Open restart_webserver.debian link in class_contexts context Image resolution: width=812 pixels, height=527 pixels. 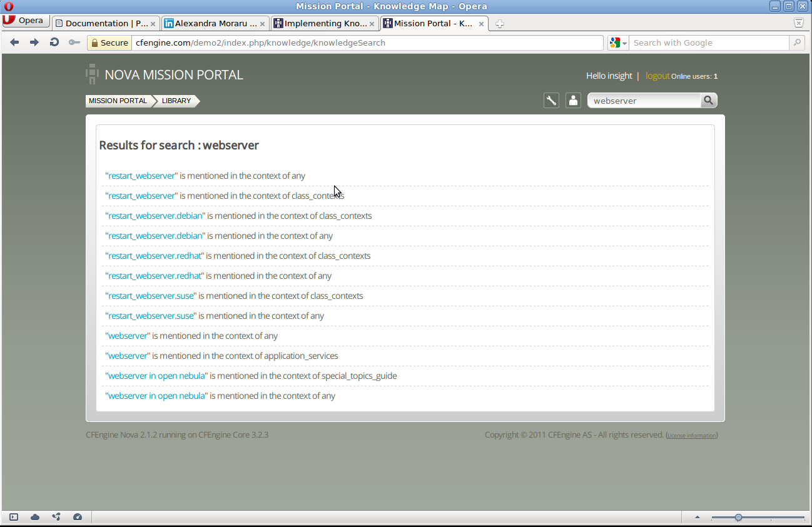click(155, 216)
